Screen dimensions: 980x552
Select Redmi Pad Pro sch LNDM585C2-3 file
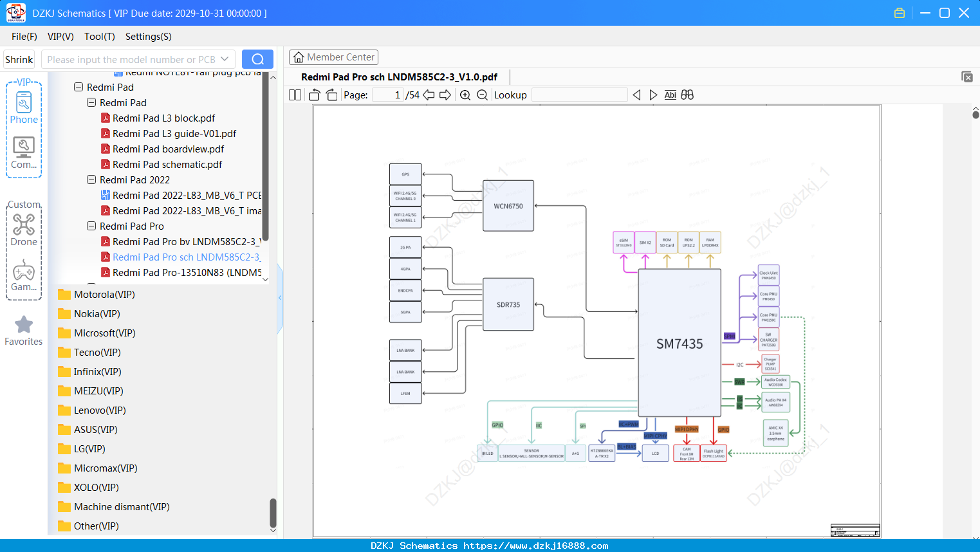[x=181, y=257]
